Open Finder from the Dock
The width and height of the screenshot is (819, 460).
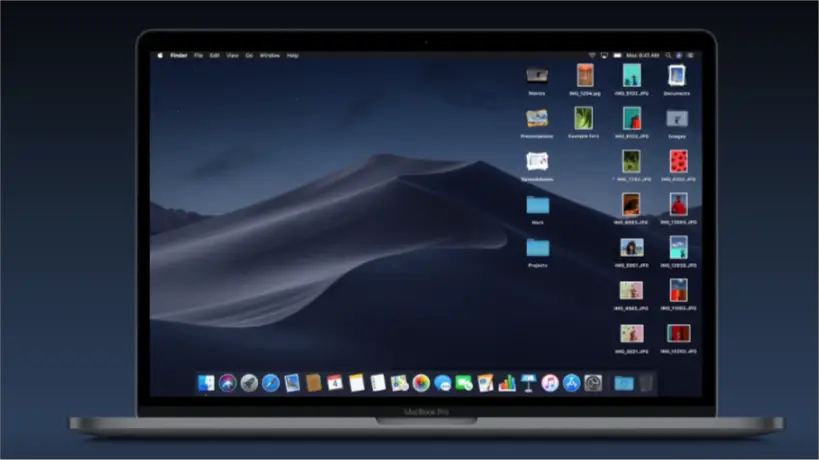tap(206, 383)
